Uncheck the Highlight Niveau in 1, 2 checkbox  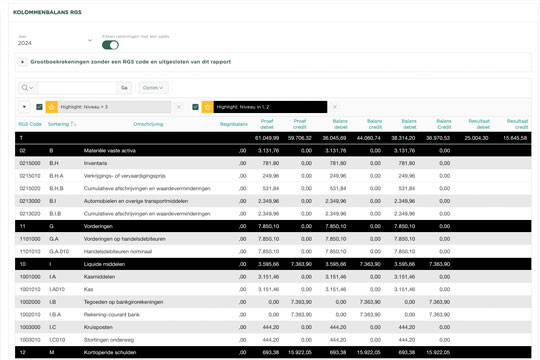pos(195,107)
